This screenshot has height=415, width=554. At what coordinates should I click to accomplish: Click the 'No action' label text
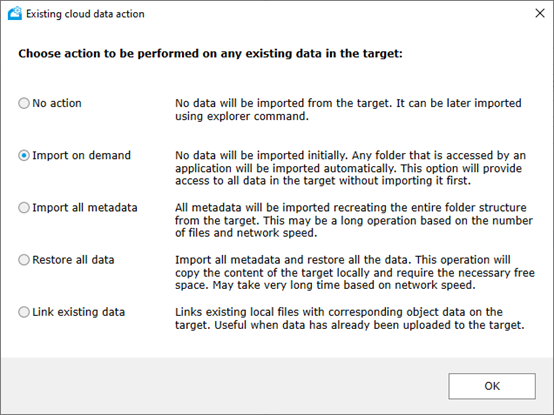[57, 103]
